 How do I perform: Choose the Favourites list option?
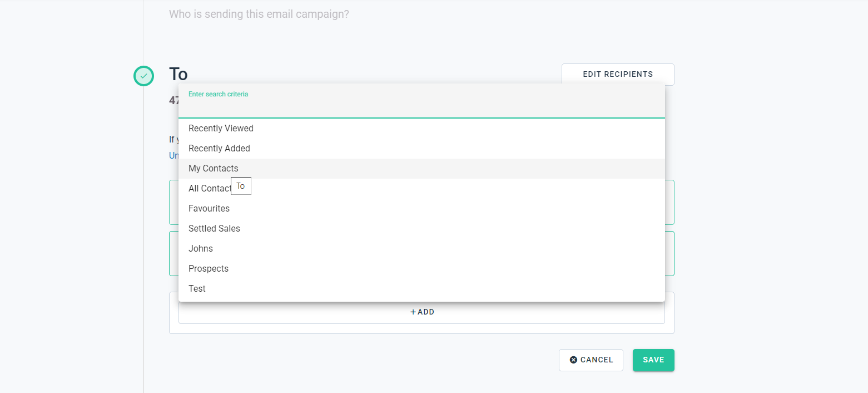421,209
